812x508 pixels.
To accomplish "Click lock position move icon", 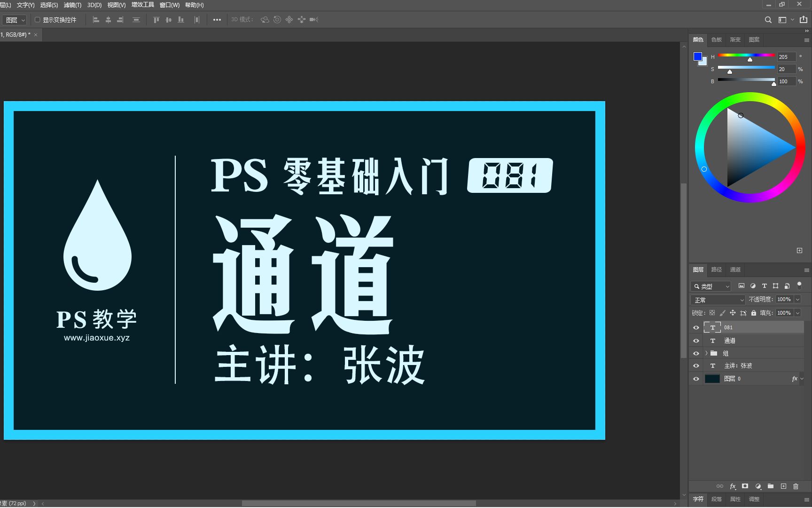I will click(x=733, y=313).
